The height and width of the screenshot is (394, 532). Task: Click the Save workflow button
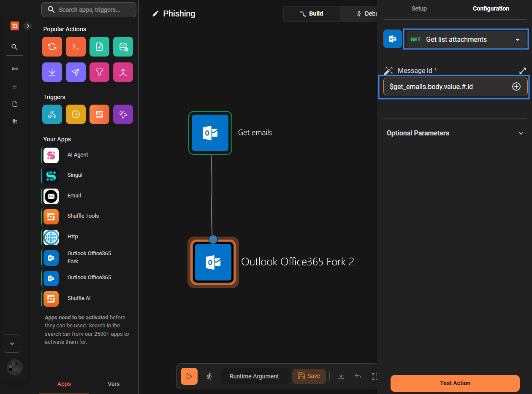tap(309, 376)
